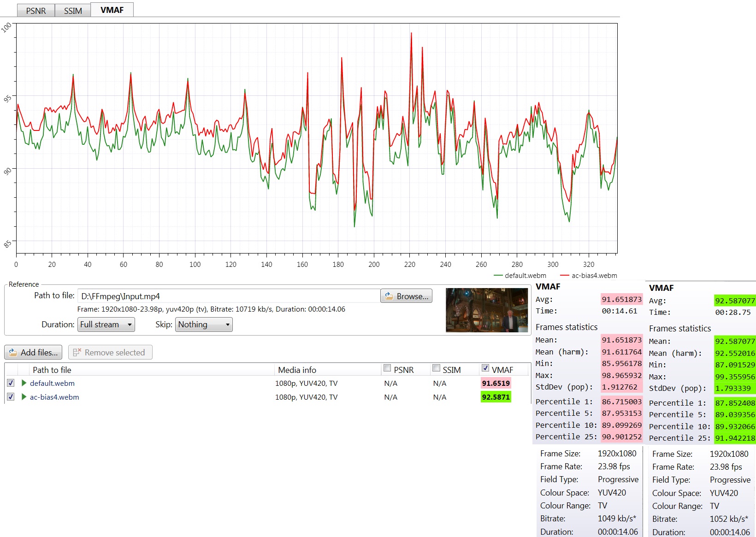Uncheck the ac-bias4.webm file checkbox
This screenshot has height=537, width=756.
coord(11,397)
